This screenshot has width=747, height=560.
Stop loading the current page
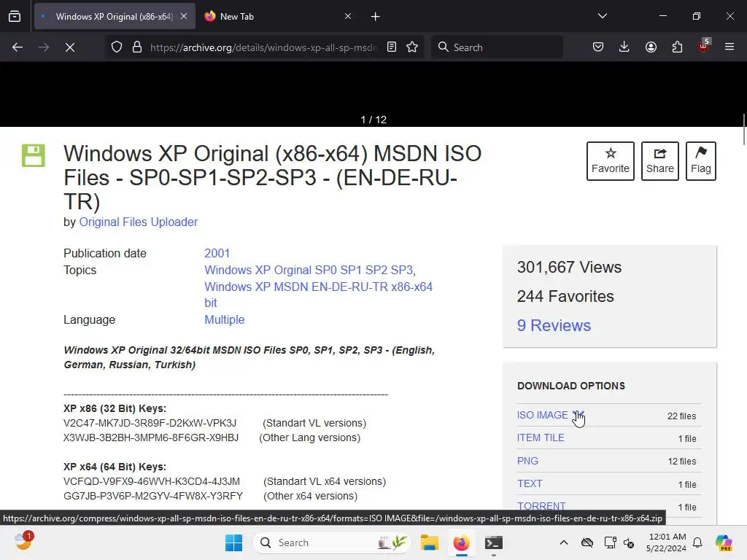70,47
